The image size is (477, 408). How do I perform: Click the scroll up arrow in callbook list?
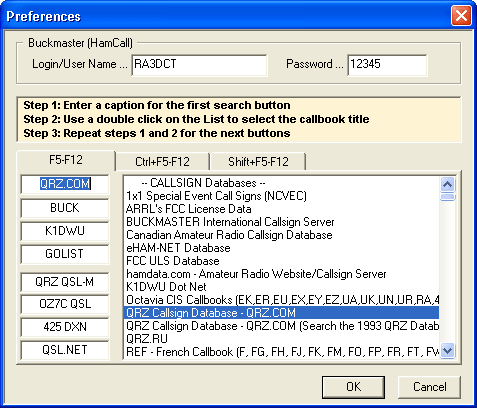[447, 184]
